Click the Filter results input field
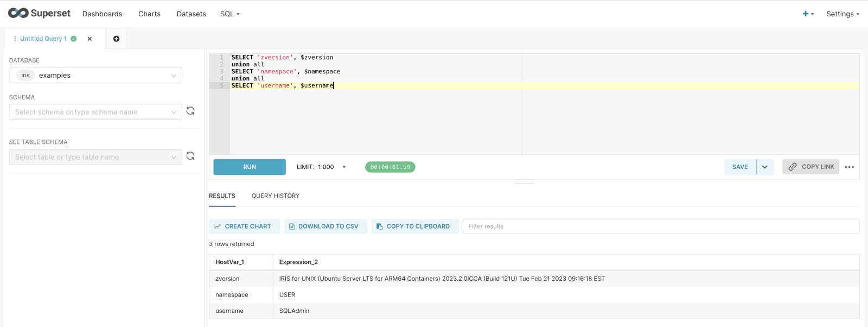 pyautogui.click(x=660, y=227)
